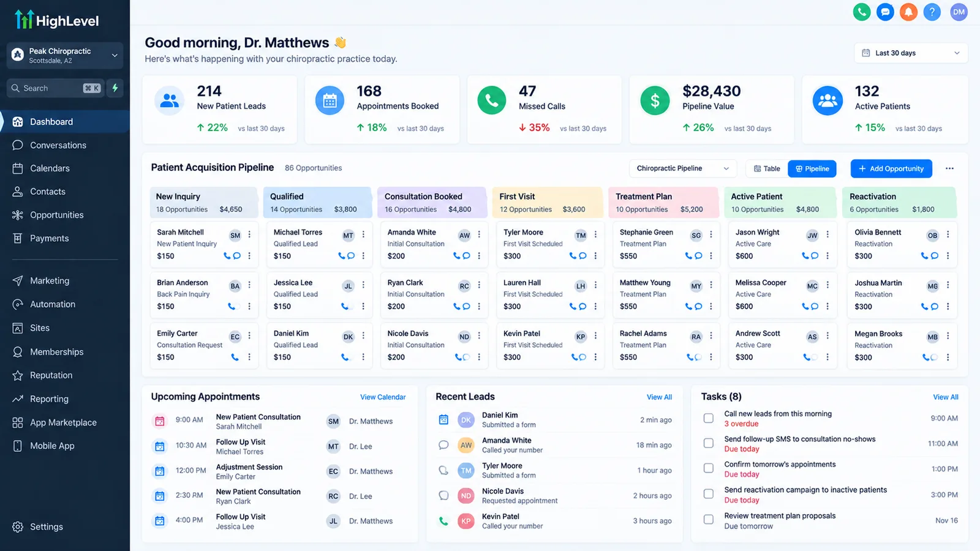This screenshot has height=551, width=980.
Task: Open the Missed Calls stat card
Action: (544, 110)
